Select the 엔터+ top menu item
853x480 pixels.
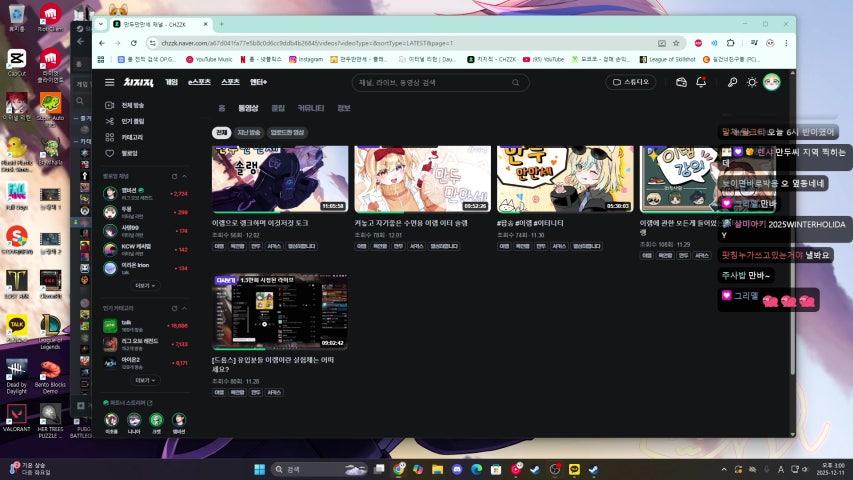[258, 82]
